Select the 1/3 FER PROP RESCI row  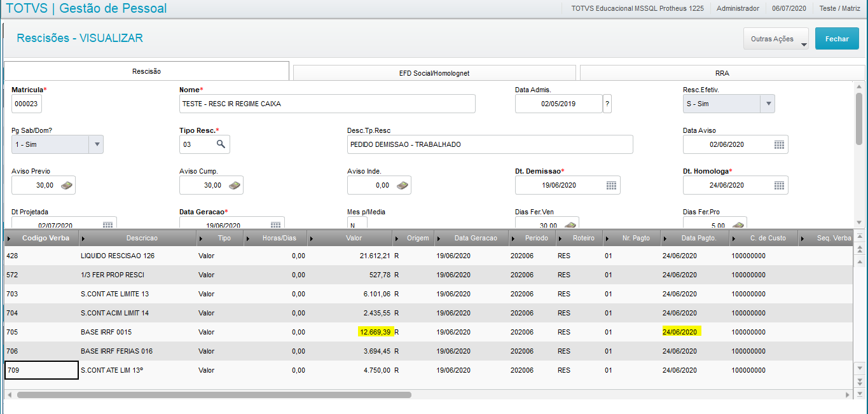[x=428, y=275]
